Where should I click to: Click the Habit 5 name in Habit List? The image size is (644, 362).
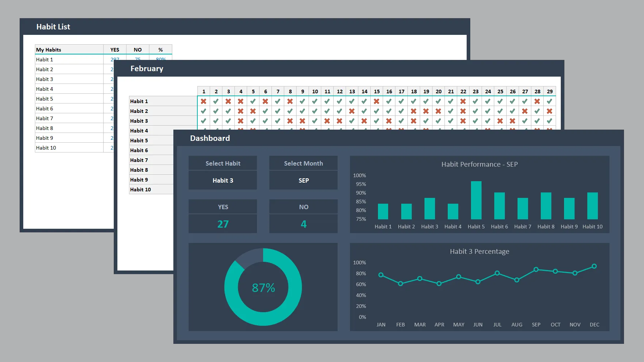[x=45, y=99]
